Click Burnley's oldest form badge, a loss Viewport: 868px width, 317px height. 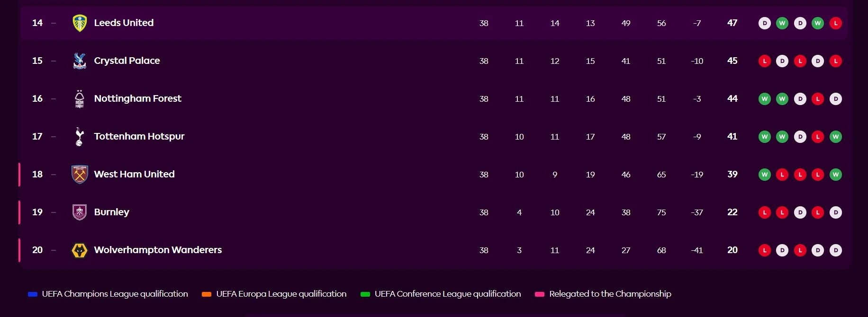(765, 212)
